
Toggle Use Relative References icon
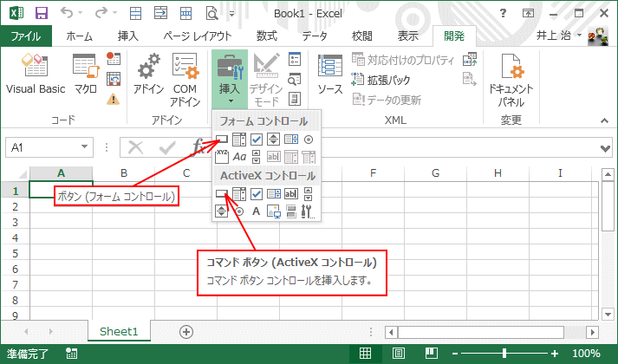[x=114, y=79]
